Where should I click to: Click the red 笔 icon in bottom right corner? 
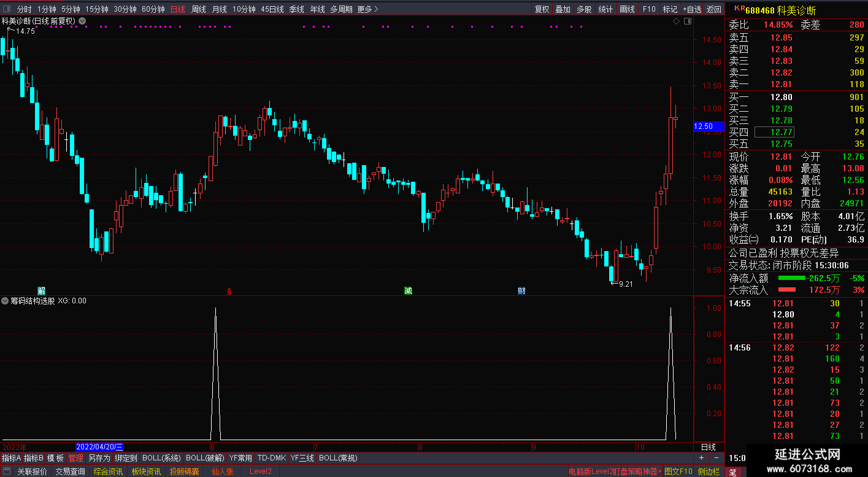(733, 471)
